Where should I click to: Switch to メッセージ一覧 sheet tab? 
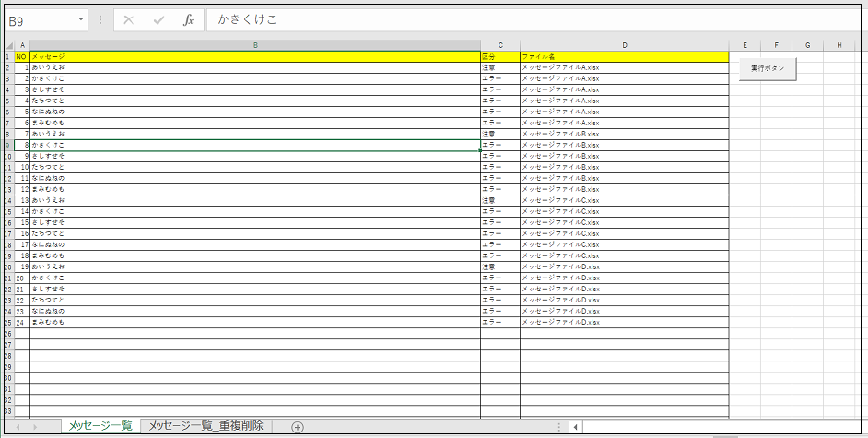pos(100,426)
